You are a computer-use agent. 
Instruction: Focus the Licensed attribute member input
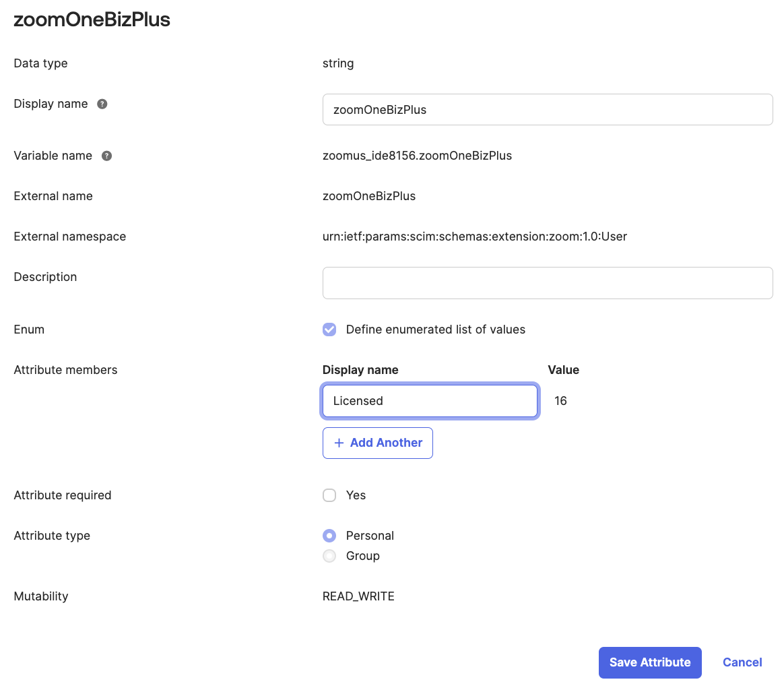tap(430, 400)
